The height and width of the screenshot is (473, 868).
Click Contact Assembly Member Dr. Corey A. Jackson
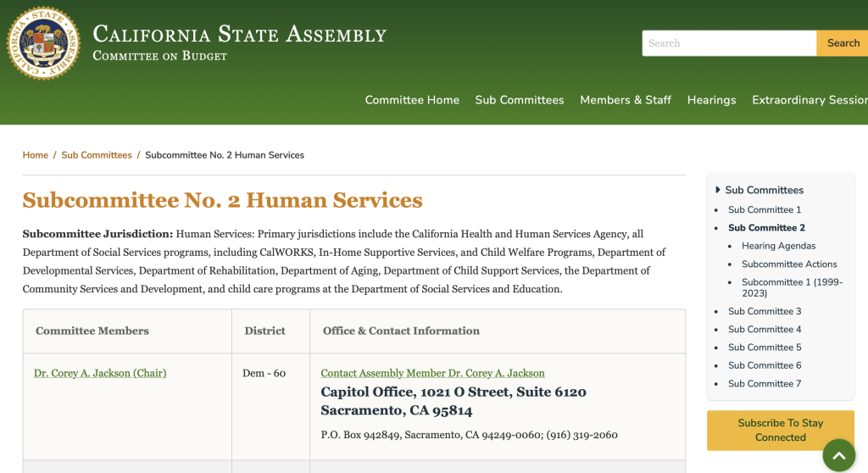point(433,373)
